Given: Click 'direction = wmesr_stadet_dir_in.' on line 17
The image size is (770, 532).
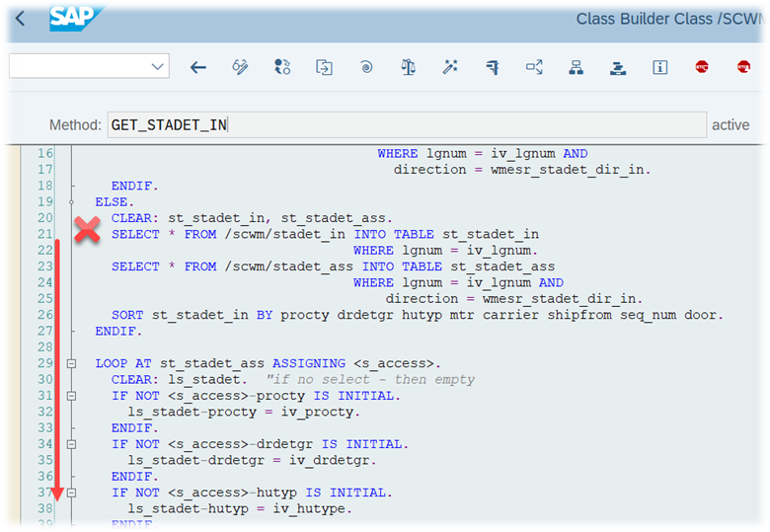Looking at the screenshot, I should click(x=522, y=170).
